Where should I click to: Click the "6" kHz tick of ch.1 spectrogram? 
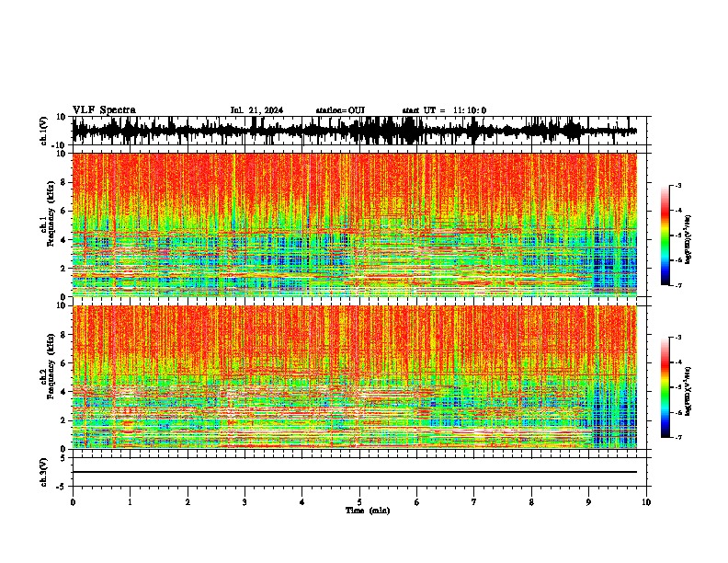click(63, 211)
